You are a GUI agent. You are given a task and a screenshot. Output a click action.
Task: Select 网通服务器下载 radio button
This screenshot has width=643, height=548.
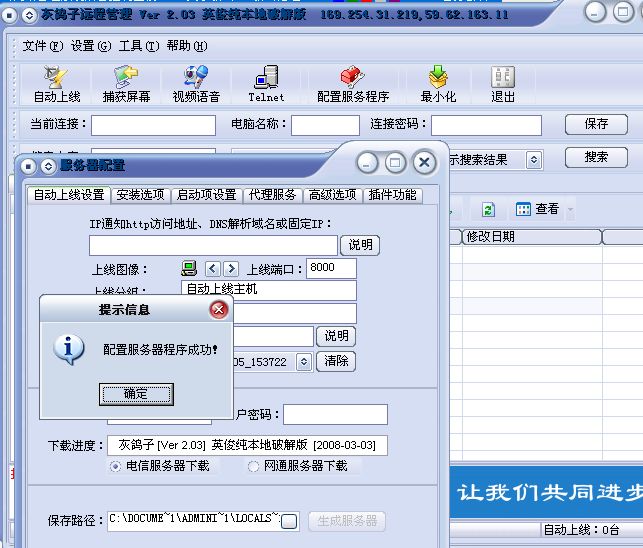253,466
